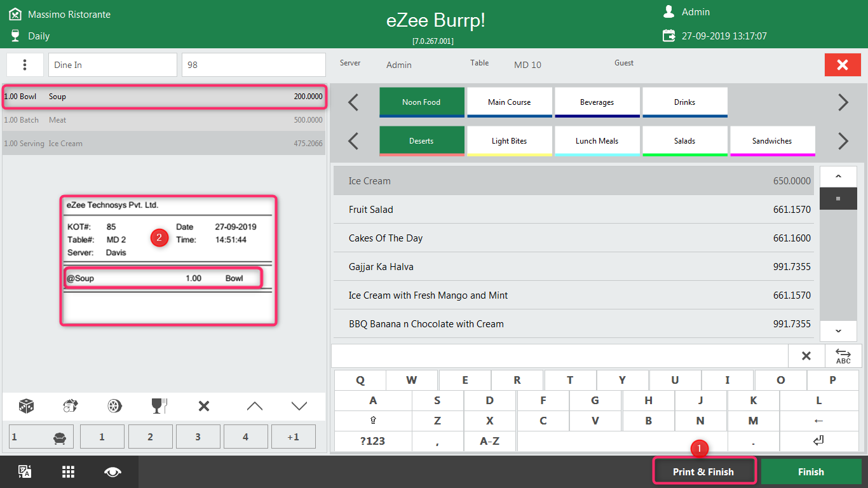
Task: Click the item list scrollbar thumb
Action: pyautogui.click(x=838, y=198)
